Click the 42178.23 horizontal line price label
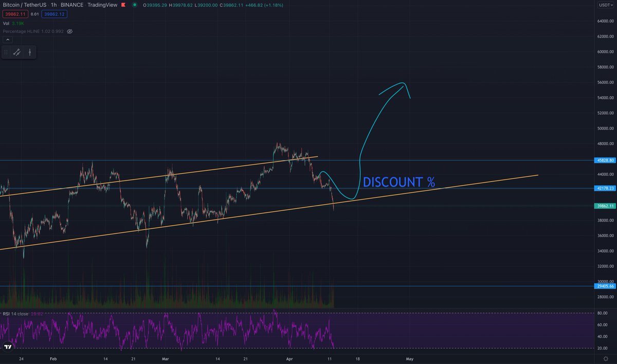Screen dimensions: 617x364 604,188
